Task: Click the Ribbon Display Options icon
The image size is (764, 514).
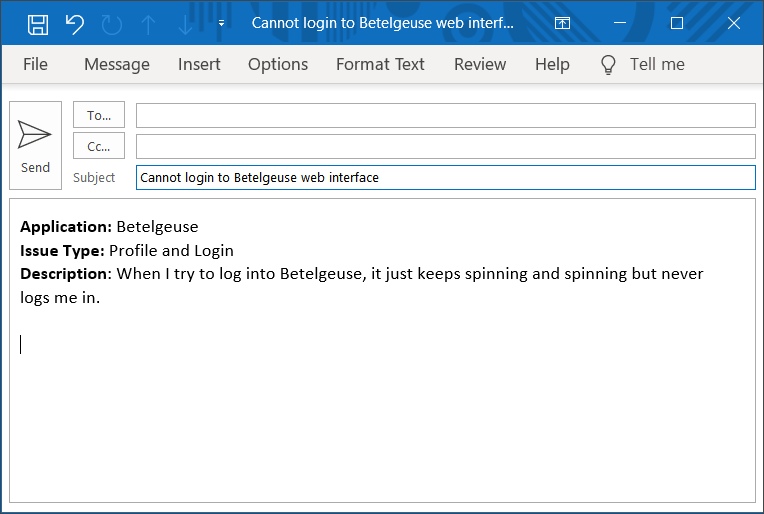Action: tap(562, 23)
